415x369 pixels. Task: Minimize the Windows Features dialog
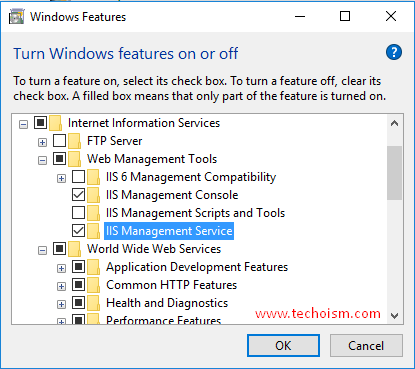(x=300, y=16)
